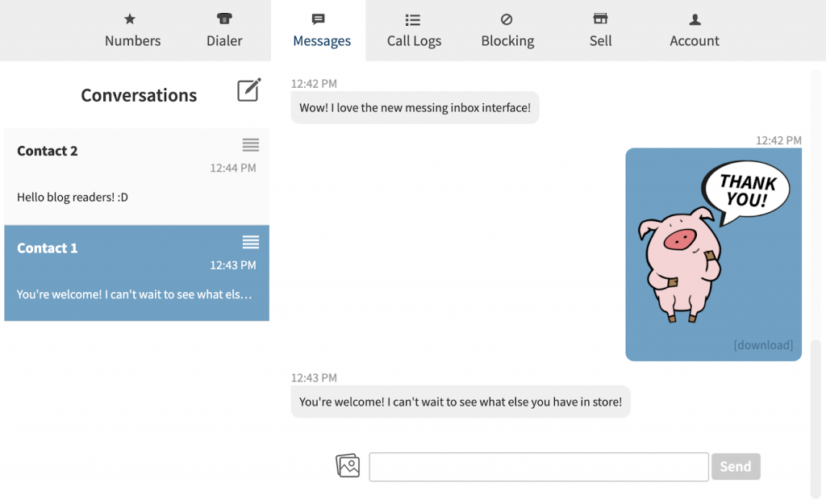Click the attach image icon
Screen dimensions: 826x504
point(348,465)
